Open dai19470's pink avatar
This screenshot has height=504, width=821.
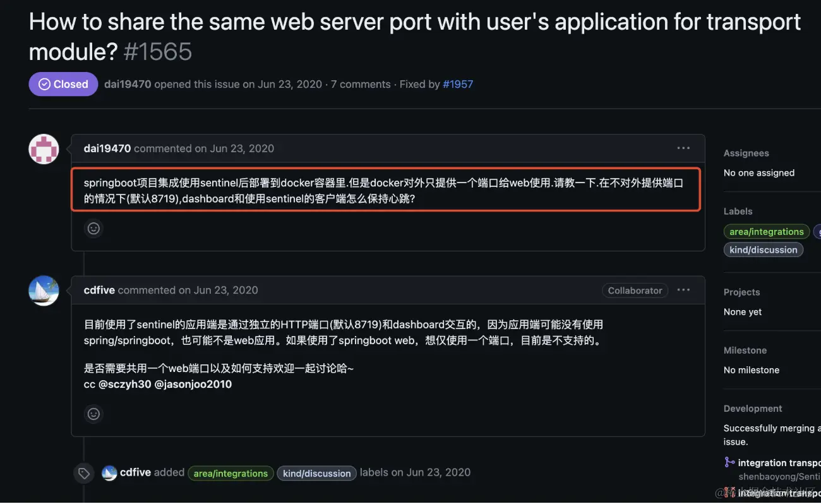point(44,149)
